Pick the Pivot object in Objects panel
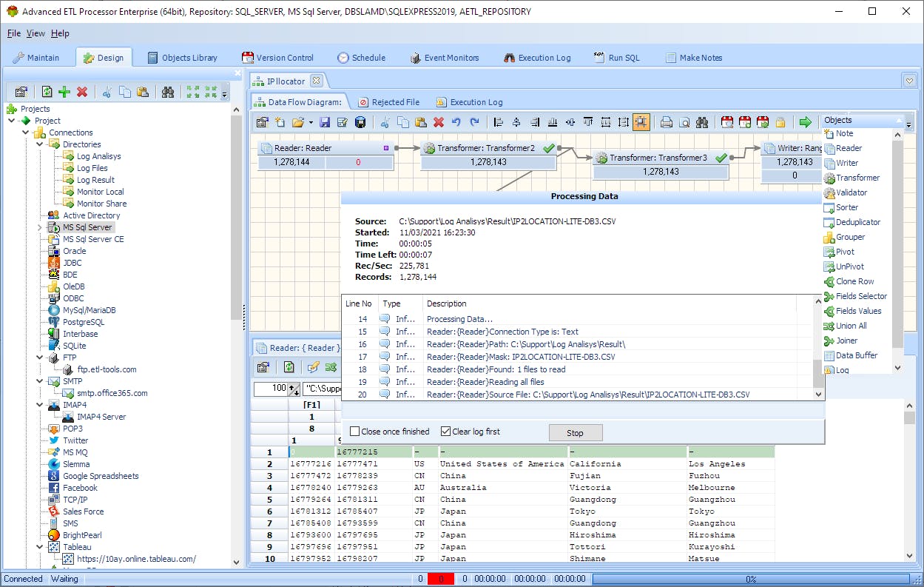The height and width of the screenshot is (587, 924). pyautogui.click(x=844, y=252)
